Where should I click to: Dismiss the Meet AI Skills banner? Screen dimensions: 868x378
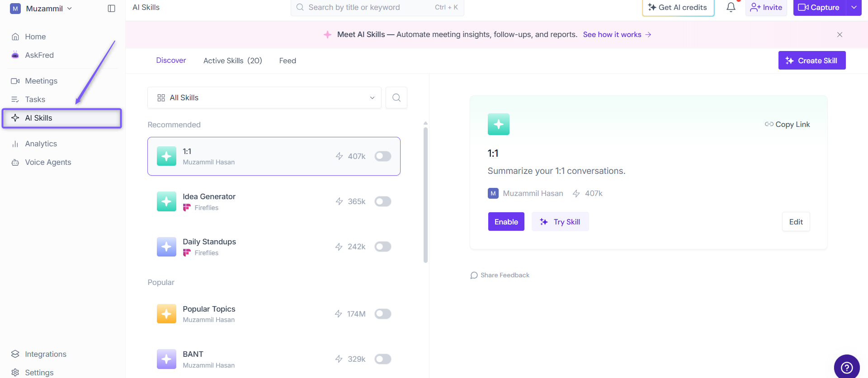tap(840, 35)
